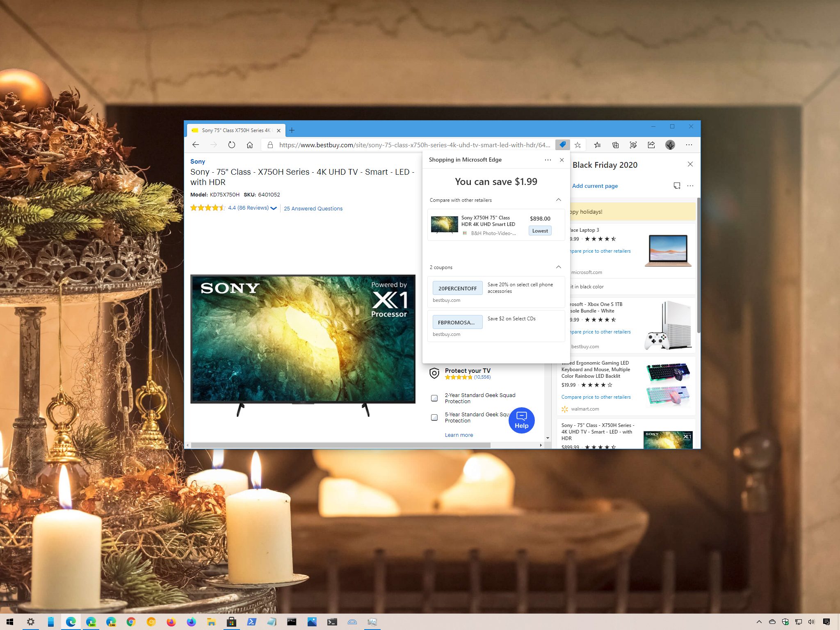
Task: Open the B&H Sony X750H offer
Action: click(496, 225)
